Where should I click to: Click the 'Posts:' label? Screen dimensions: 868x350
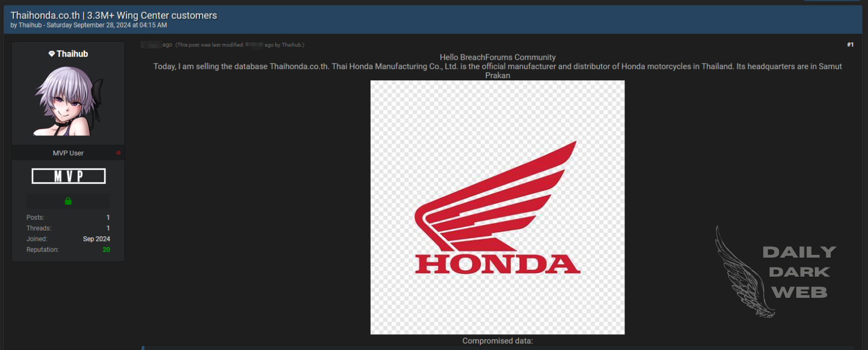(x=35, y=217)
